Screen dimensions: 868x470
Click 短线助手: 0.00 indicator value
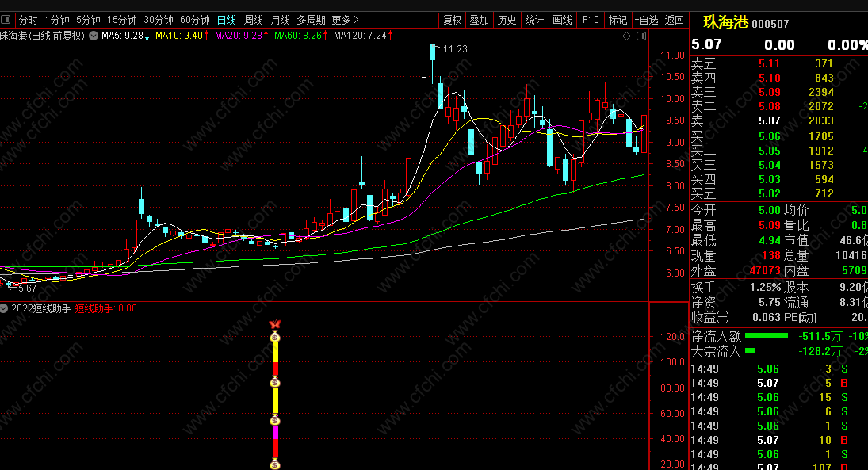tap(105, 308)
